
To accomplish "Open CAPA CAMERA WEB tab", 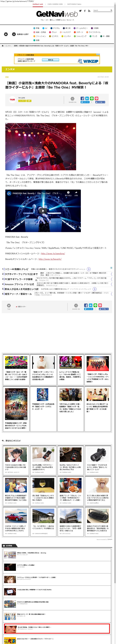I will pyautogui.click(x=55, y=4).
